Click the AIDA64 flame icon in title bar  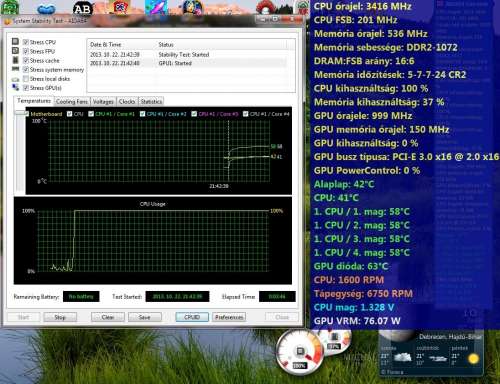(7, 21)
